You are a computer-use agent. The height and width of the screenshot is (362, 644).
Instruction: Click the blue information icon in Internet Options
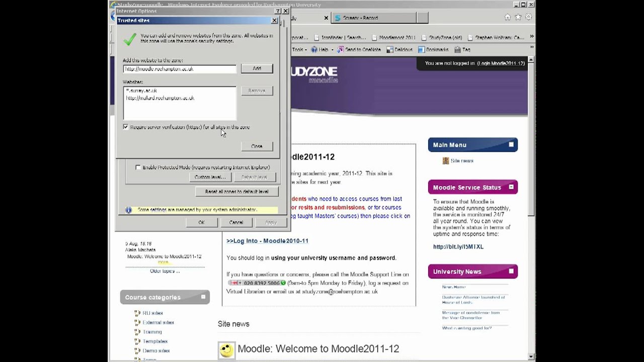[128, 210]
